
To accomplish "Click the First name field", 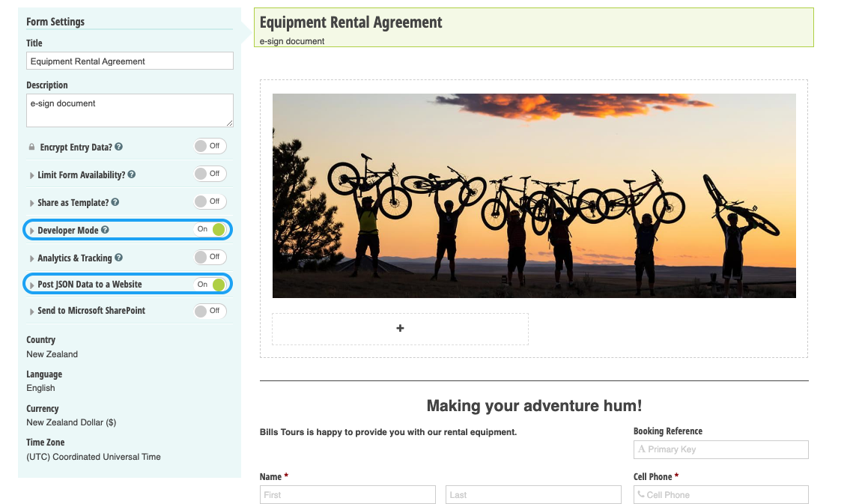I will pos(347,495).
